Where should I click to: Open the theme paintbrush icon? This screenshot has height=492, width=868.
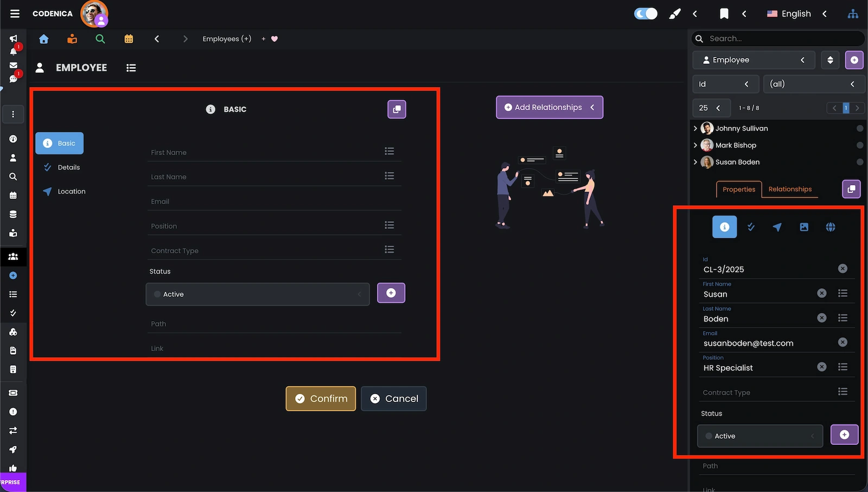(x=674, y=14)
